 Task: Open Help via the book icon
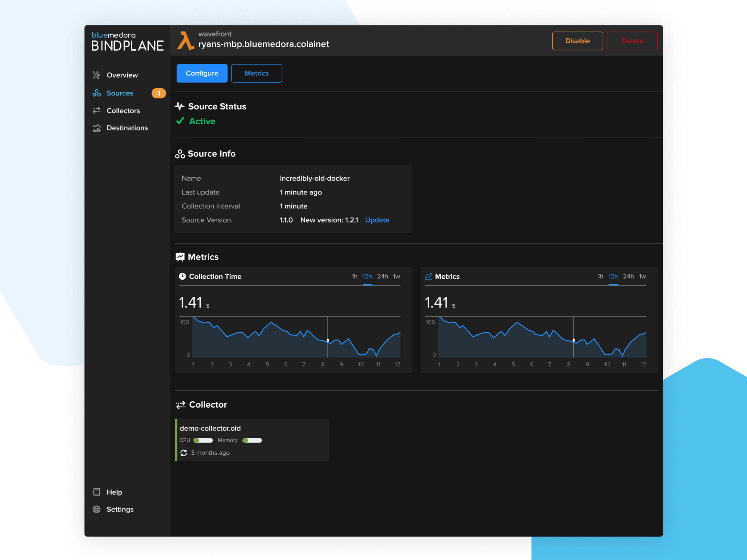click(x=97, y=492)
